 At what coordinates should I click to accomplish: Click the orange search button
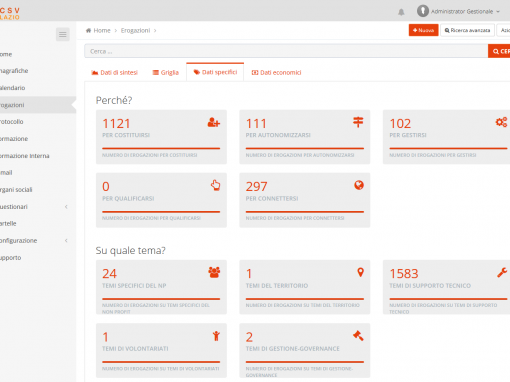pyautogui.click(x=499, y=51)
